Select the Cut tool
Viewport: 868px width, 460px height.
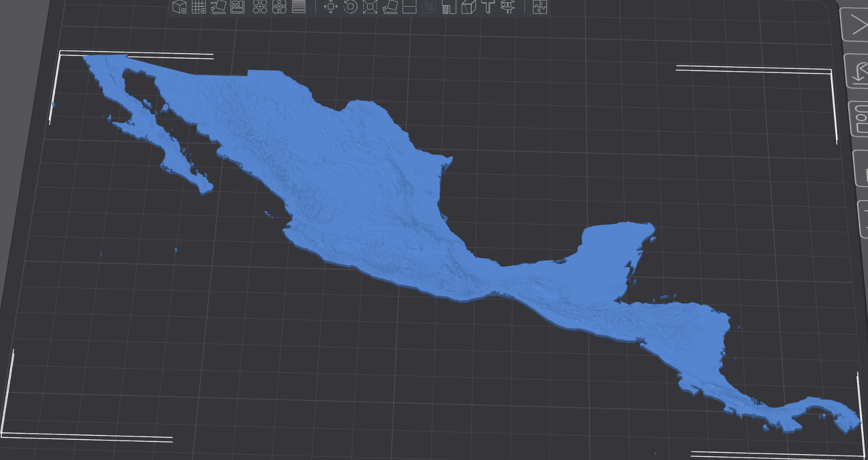pos(409,7)
